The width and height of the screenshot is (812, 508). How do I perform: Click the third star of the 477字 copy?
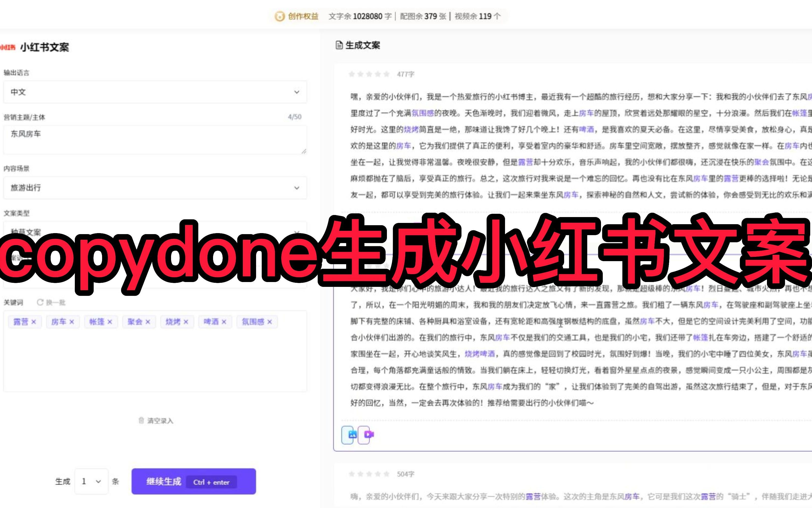[x=369, y=74]
